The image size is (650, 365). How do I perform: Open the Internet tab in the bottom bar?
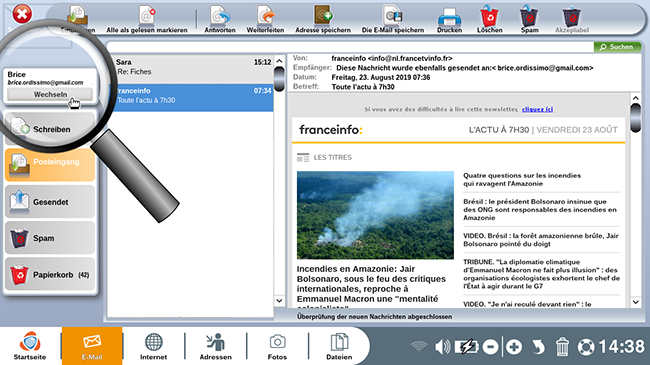(x=153, y=346)
